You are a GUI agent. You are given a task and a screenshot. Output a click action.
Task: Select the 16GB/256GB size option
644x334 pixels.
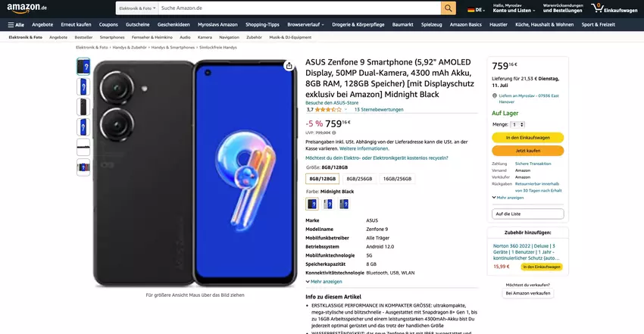tap(397, 179)
